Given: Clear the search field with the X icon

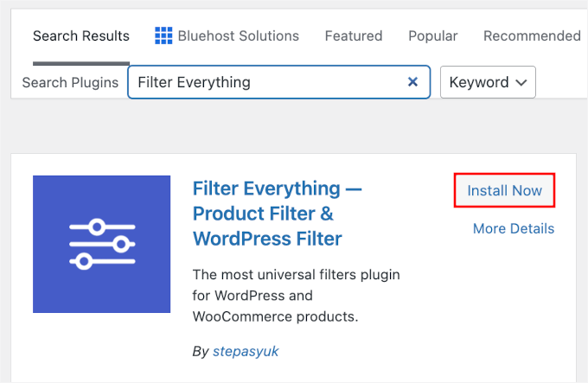Looking at the screenshot, I should point(412,82).
